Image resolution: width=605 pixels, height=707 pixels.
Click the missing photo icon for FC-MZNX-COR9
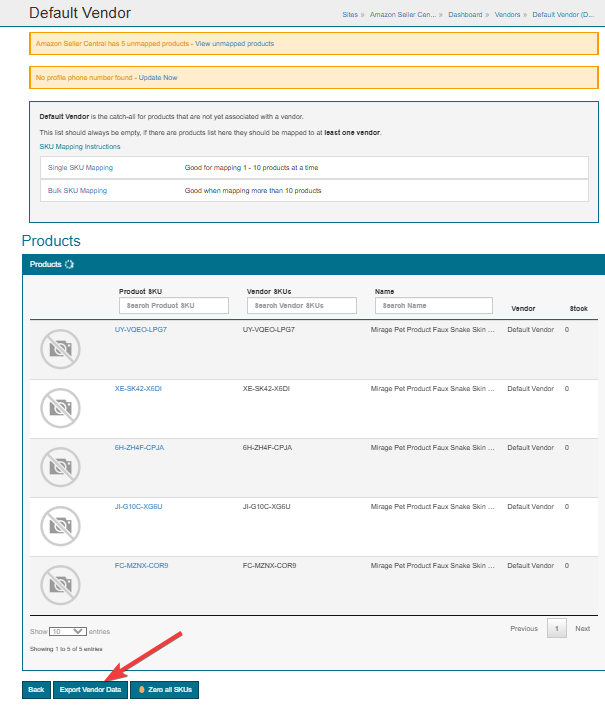(60, 585)
